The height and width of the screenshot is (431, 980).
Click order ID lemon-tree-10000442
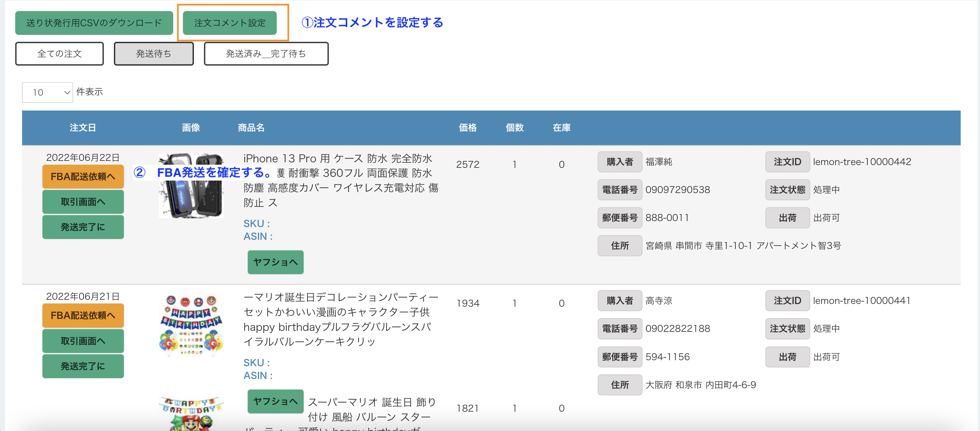[862, 162]
